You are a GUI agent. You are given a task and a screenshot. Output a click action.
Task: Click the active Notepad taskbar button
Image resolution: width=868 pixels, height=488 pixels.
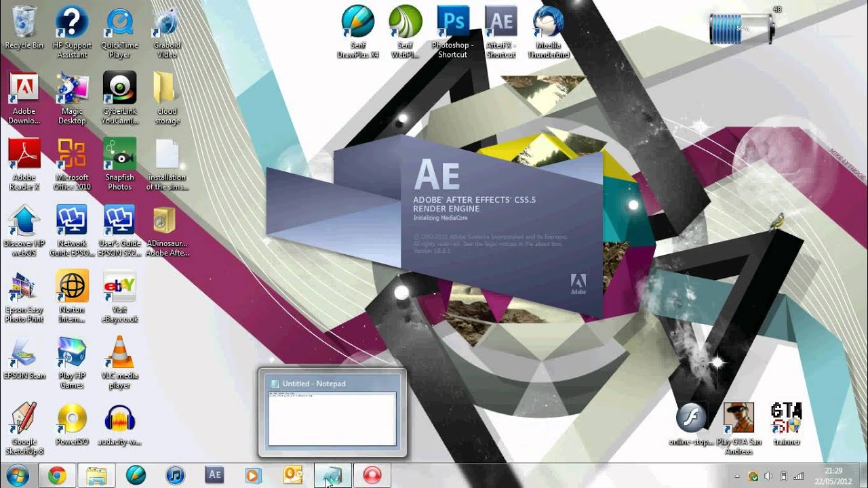pyautogui.click(x=332, y=476)
